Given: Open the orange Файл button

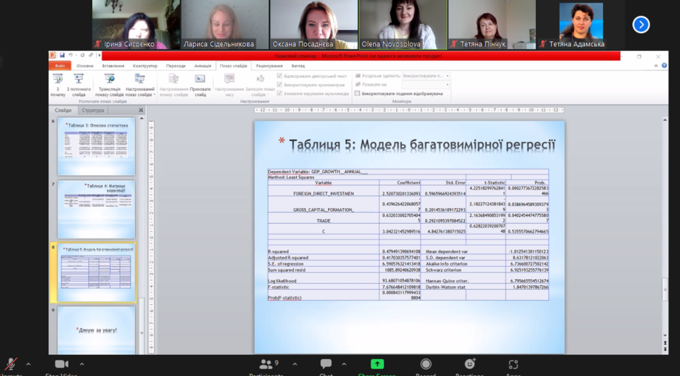Looking at the screenshot, I should coord(60,66).
